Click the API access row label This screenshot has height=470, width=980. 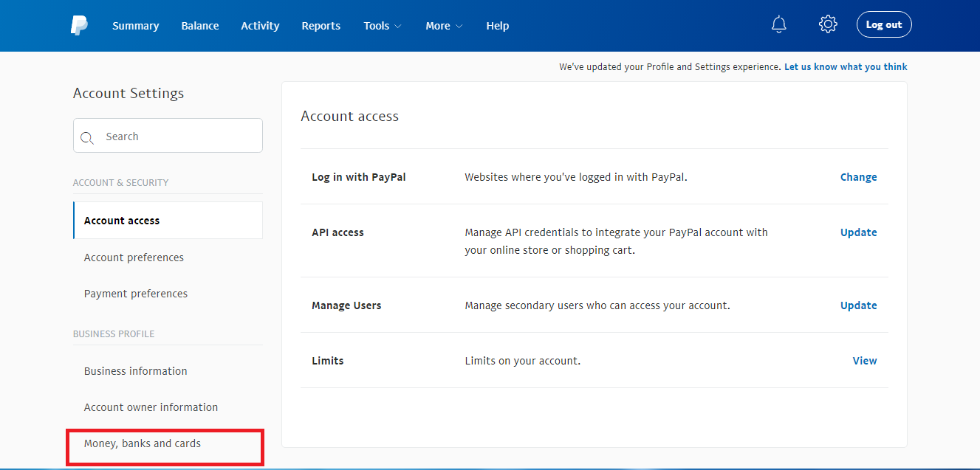pyautogui.click(x=337, y=232)
